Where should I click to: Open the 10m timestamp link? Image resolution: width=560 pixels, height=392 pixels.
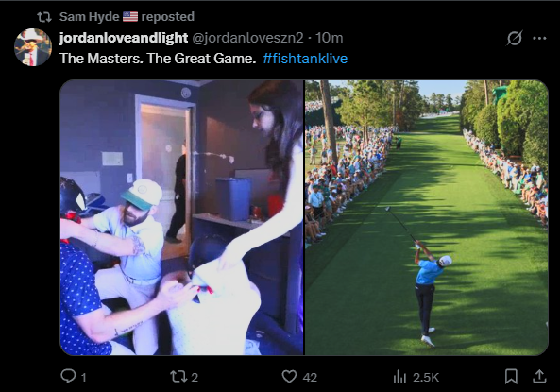329,38
